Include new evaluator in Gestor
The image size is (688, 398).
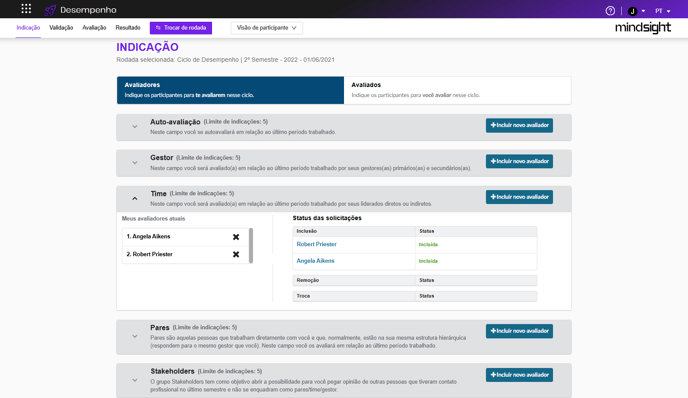pos(519,161)
